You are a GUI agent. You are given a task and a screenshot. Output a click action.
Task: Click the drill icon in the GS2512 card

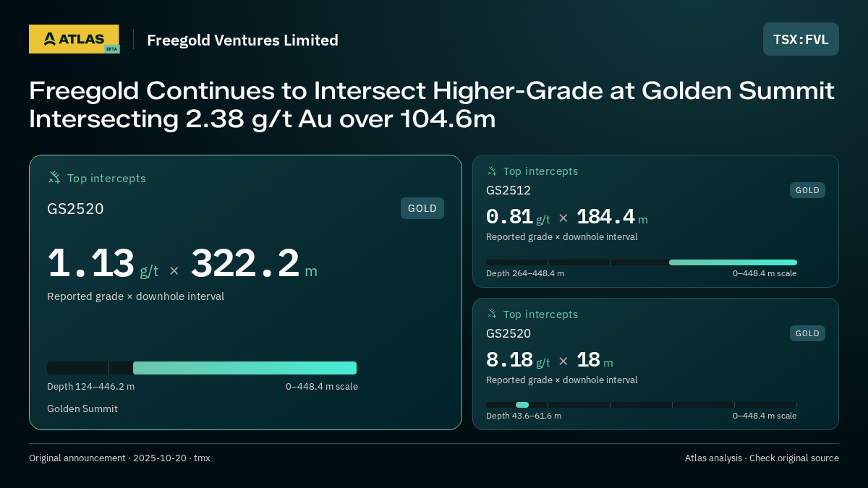[x=492, y=171]
